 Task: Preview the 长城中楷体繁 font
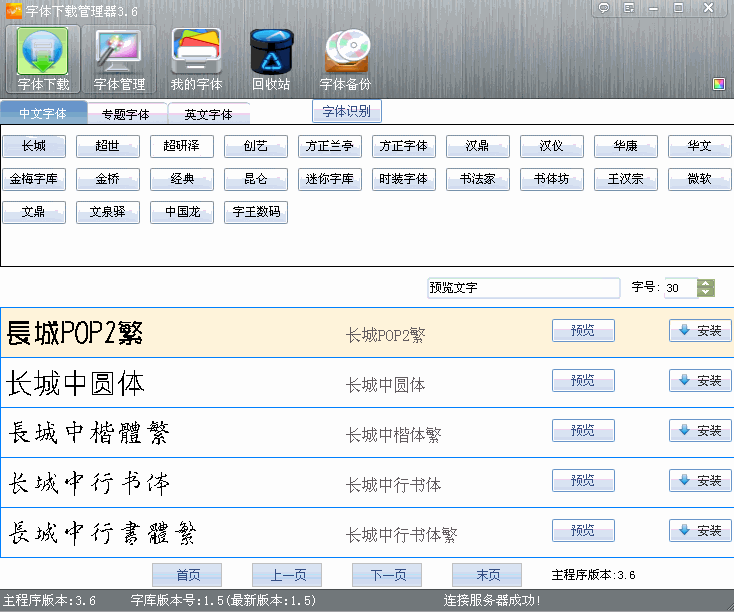[x=583, y=430]
